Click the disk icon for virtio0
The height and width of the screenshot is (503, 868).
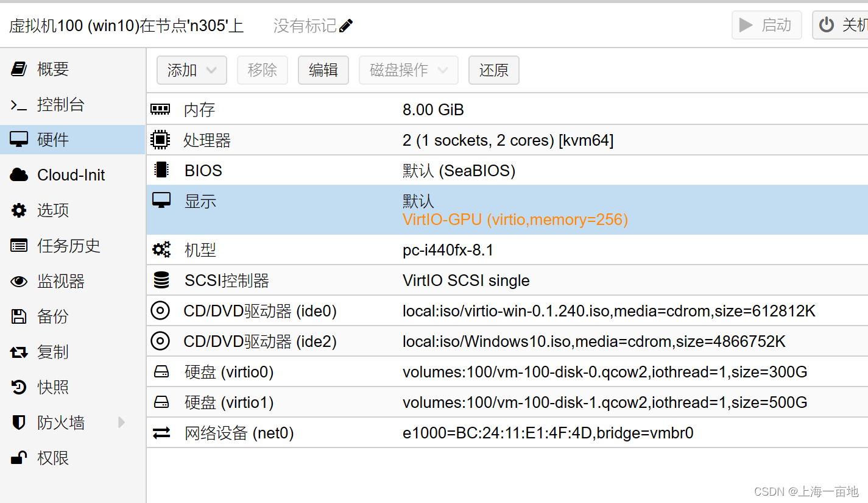click(161, 372)
